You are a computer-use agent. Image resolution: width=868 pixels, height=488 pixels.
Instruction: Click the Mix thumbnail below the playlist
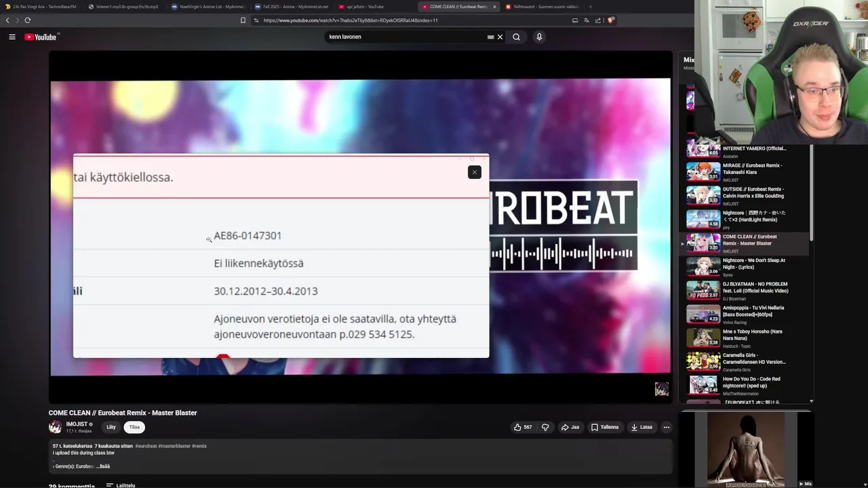coord(746,450)
